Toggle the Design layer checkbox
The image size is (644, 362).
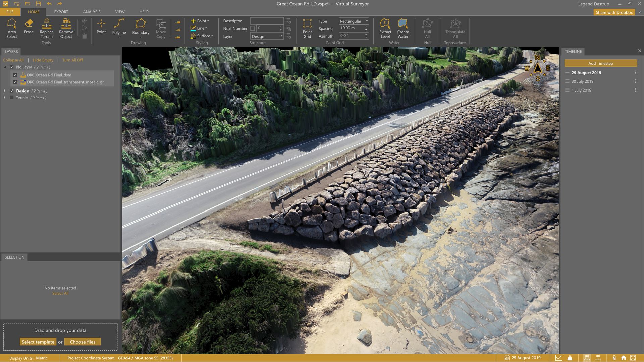[x=12, y=91]
